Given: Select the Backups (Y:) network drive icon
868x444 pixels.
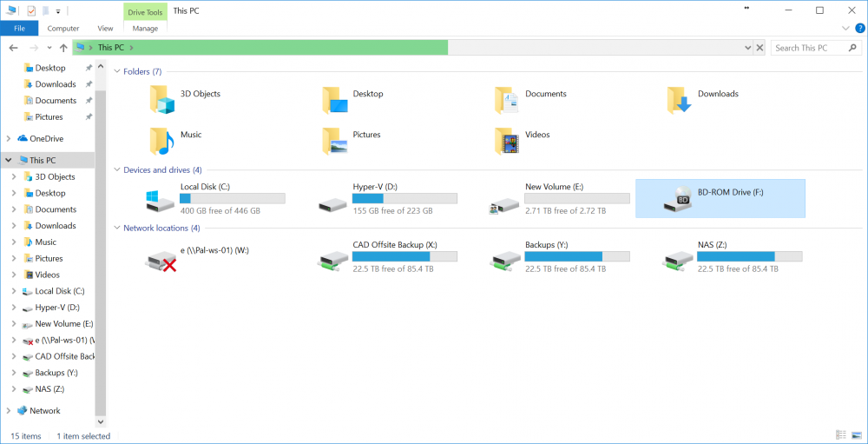Looking at the screenshot, I should [x=505, y=261].
